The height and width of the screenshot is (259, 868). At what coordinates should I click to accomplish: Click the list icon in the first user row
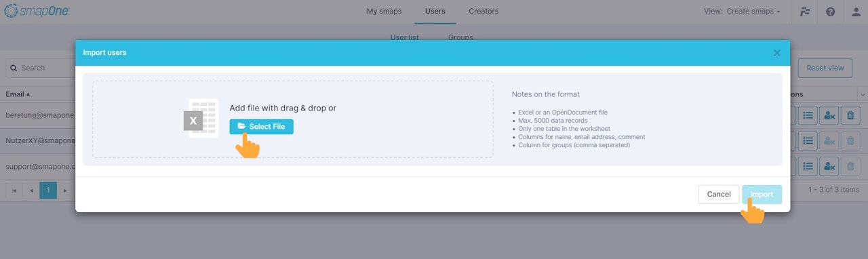[x=808, y=115]
